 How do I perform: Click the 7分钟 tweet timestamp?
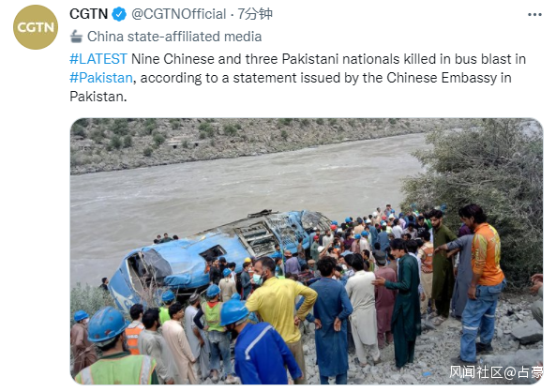255,14
